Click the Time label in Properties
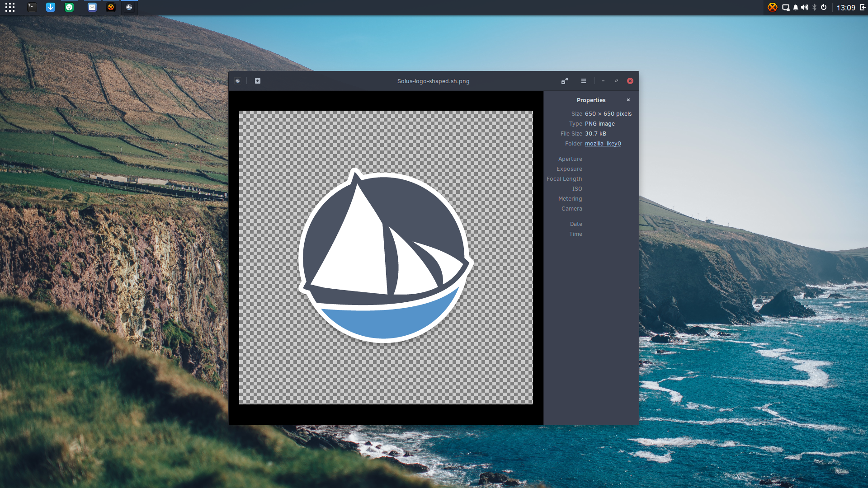 [x=576, y=234]
